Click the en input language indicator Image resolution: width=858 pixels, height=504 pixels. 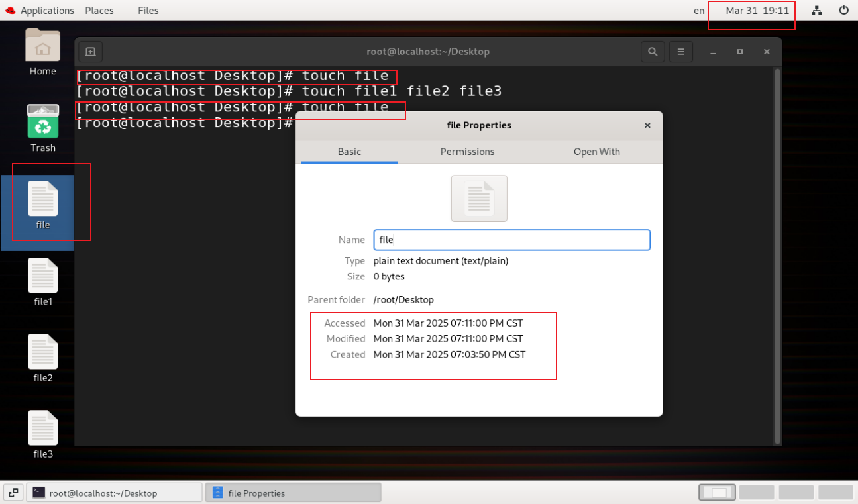(699, 11)
